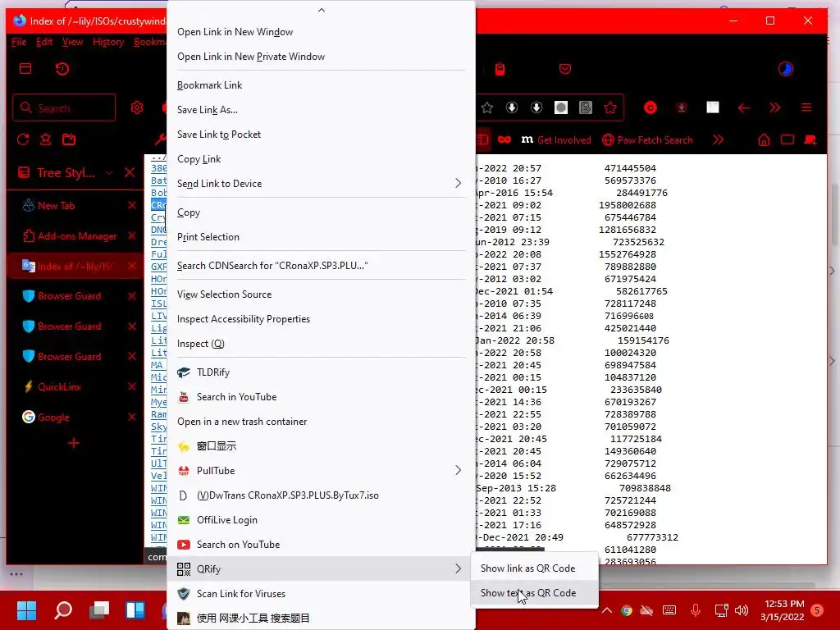Viewport: 840px width, 630px height.
Task: Expand PullTube submenu arrow
Action: pyautogui.click(x=458, y=470)
